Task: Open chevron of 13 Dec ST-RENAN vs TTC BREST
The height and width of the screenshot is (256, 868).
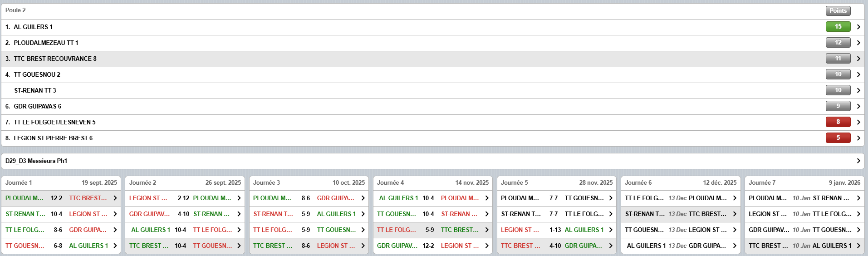Action: click(734, 214)
